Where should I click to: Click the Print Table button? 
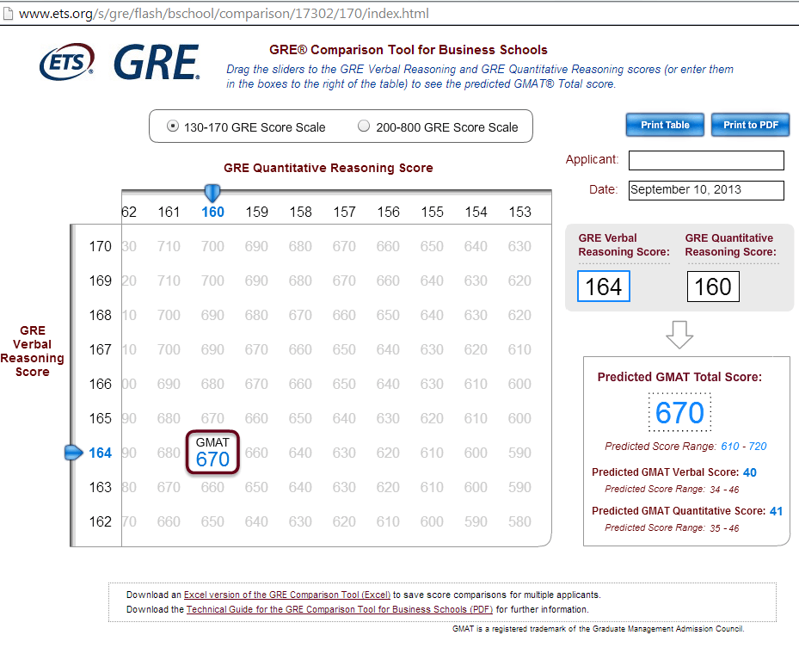(664, 124)
